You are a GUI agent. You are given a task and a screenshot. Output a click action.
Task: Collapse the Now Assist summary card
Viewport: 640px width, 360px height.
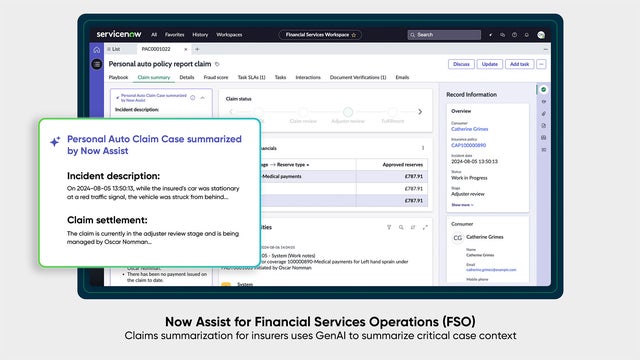(203, 98)
